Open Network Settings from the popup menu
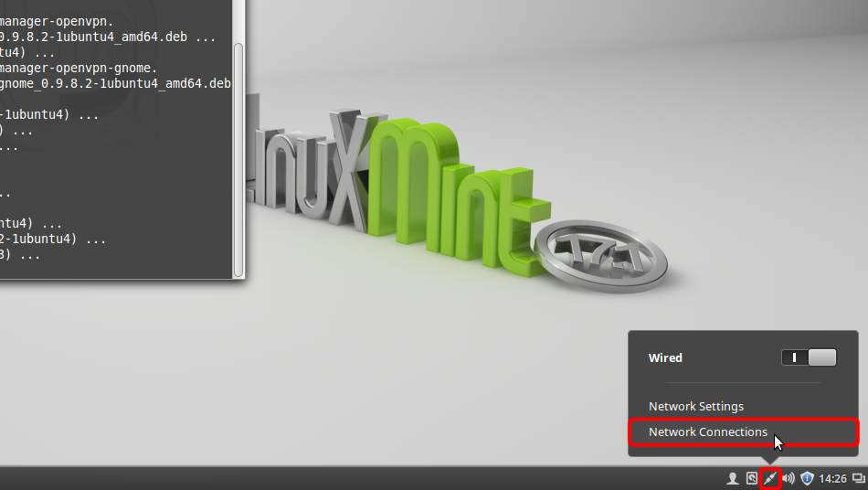 coord(696,406)
